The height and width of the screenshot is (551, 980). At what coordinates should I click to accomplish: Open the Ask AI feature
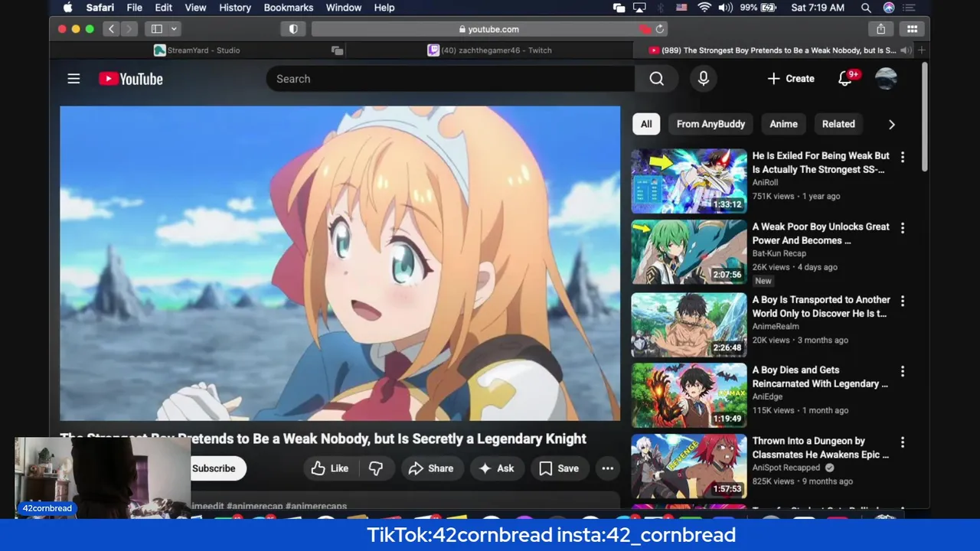[496, 468]
